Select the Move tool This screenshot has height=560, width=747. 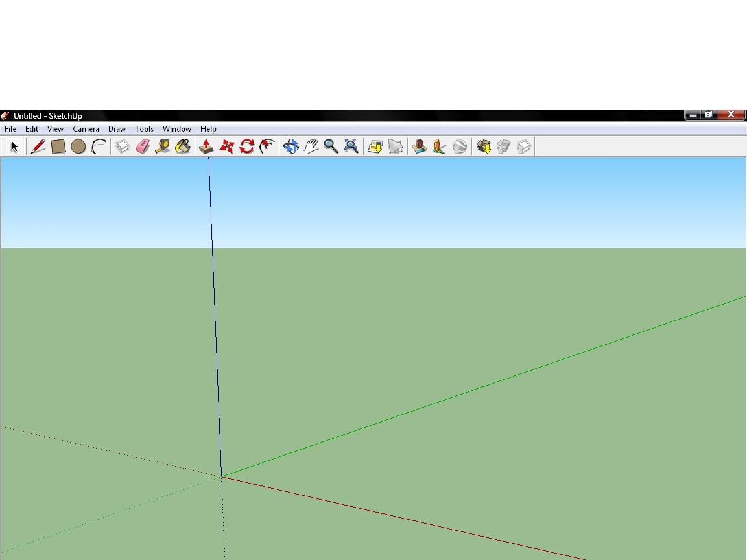(226, 146)
